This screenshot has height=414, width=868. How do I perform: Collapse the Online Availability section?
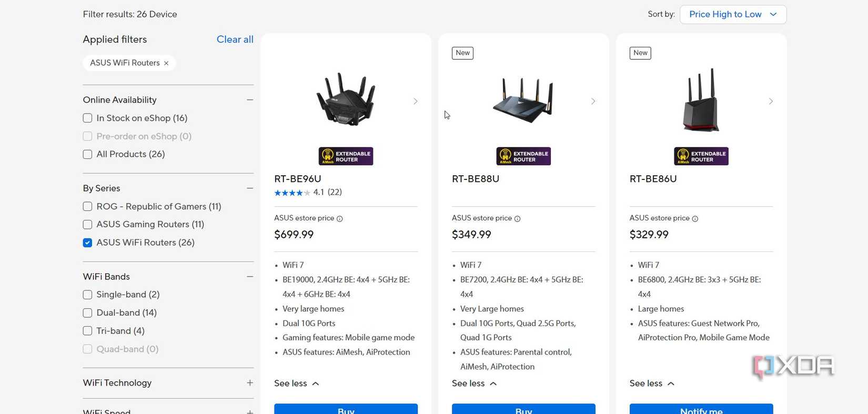(x=250, y=99)
